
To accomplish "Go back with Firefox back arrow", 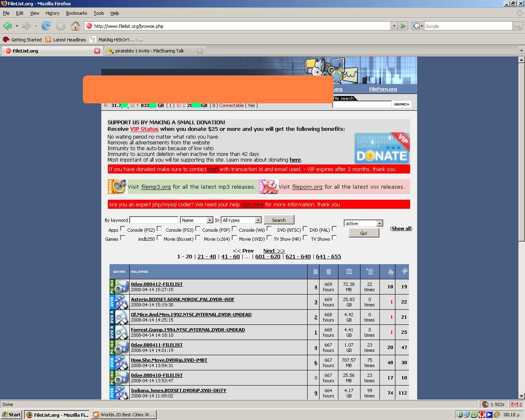I will tap(7, 26).
